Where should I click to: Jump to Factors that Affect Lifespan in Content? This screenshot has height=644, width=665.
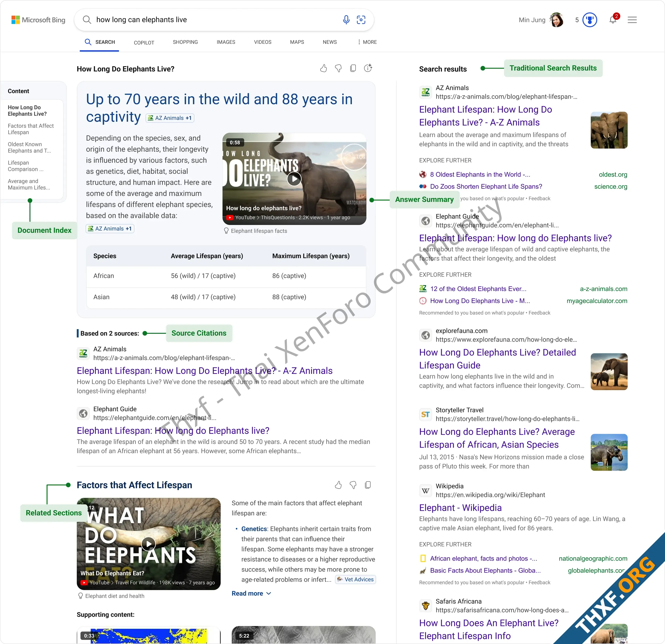(x=30, y=129)
